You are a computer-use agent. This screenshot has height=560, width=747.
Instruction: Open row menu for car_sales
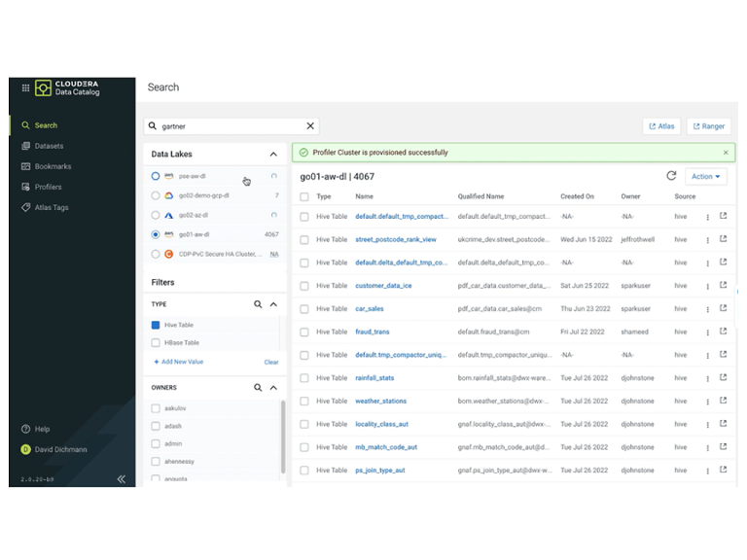tap(707, 309)
